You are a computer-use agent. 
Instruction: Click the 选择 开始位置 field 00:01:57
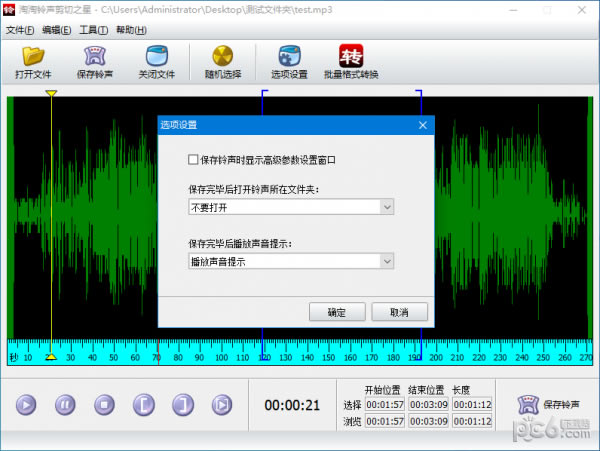click(385, 404)
